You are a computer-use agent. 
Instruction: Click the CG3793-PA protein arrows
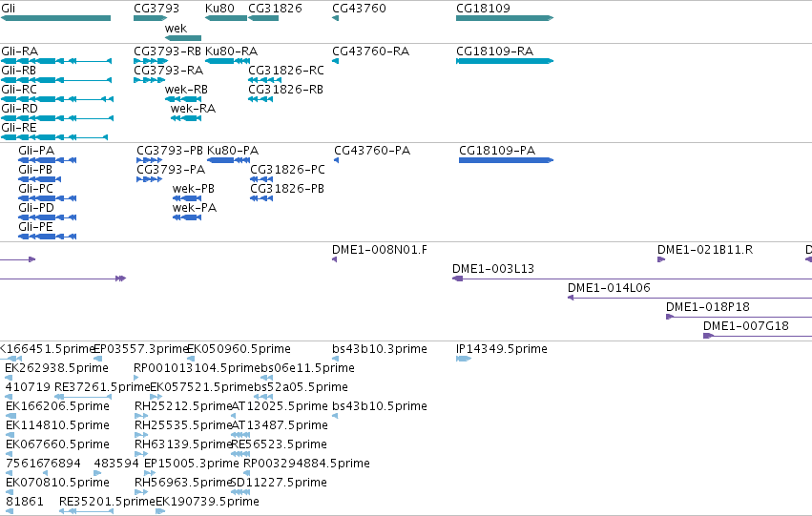[x=150, y=179]
